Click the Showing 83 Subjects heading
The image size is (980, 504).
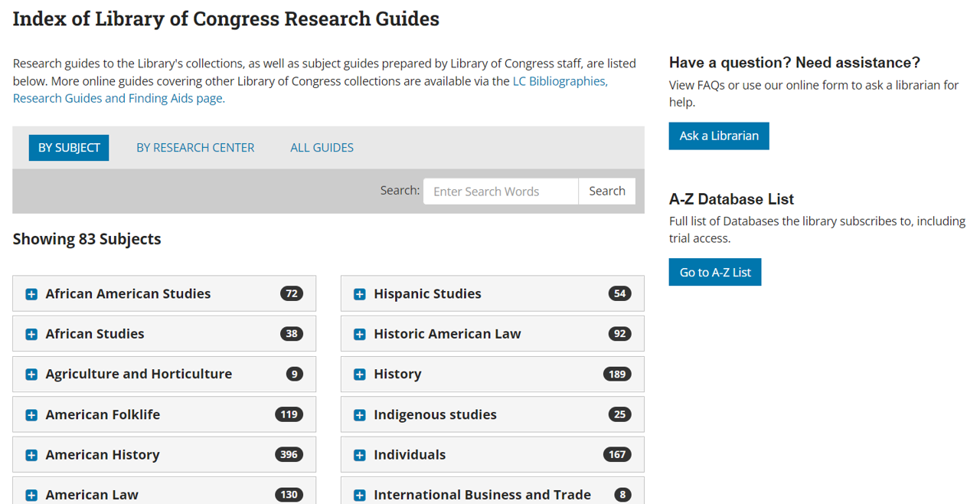click(87, 239)
